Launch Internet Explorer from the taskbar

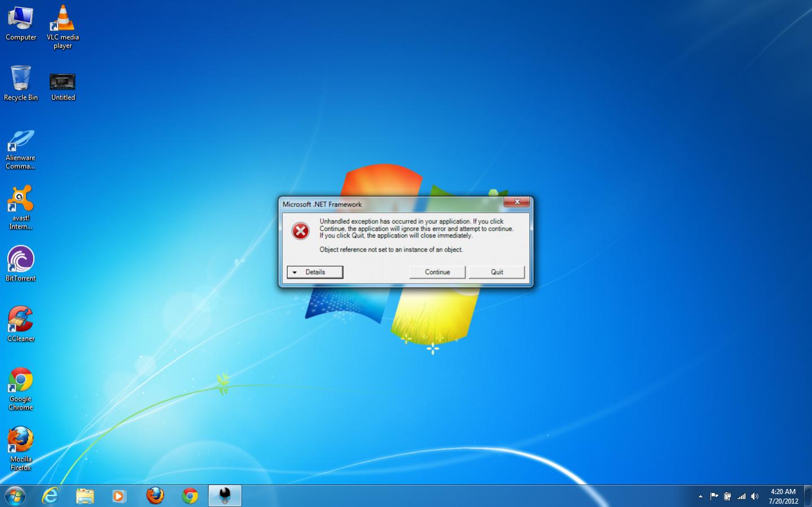click(50, 496)
